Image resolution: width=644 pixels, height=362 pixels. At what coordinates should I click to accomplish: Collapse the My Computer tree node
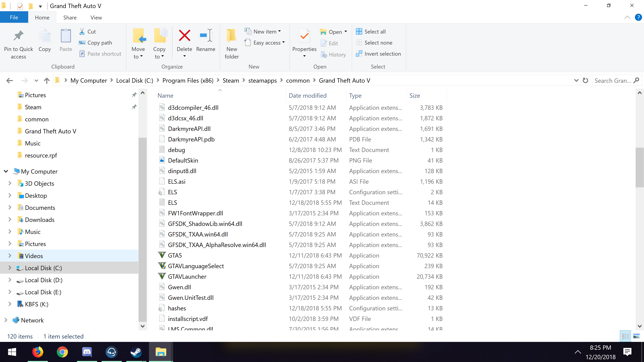6,171
